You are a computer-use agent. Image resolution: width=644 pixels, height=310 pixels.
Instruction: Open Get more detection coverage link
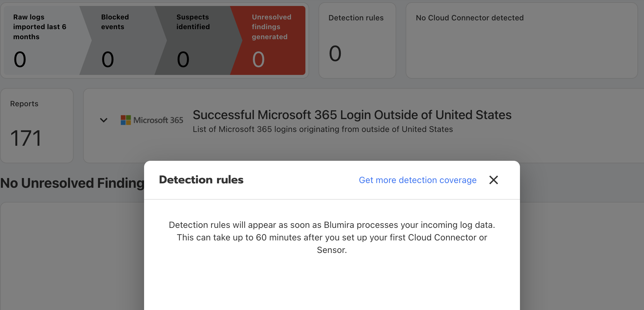[418, 180]
